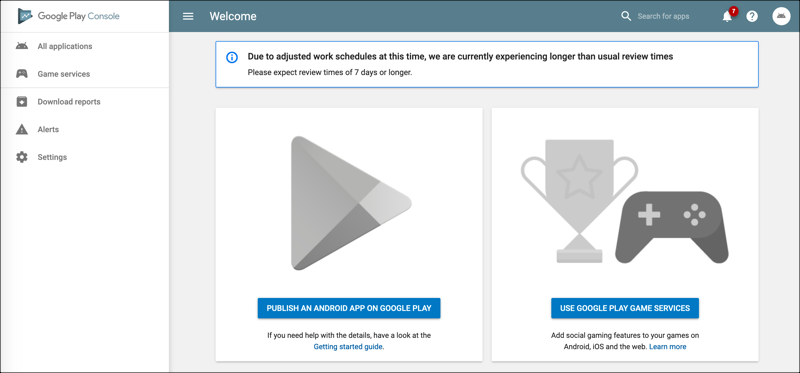The height and width of the screenshot is (373, 800).
Task: Open the account avatar menu
Action: pos(781,16)
